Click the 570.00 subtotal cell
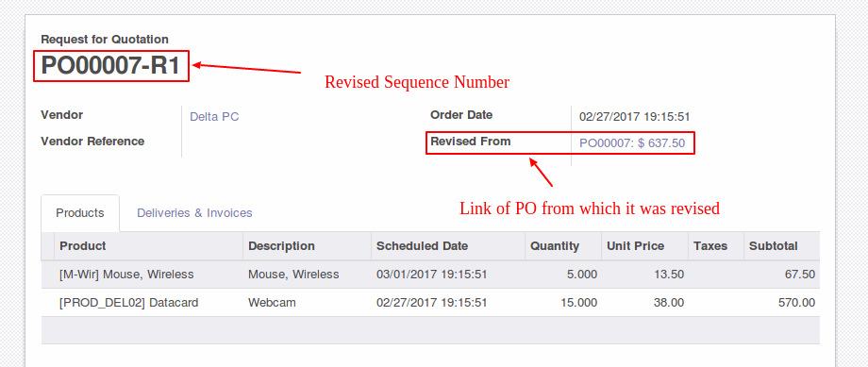868x367 pixels. [781, 303]
